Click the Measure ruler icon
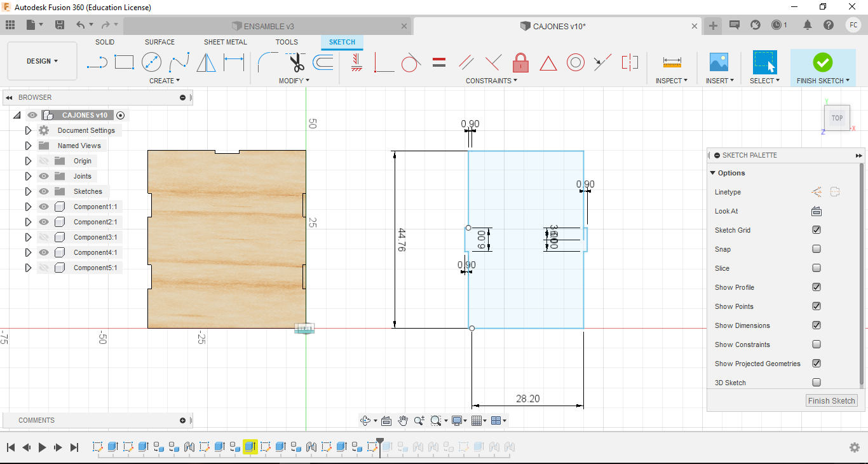The width and height of the screenshot is (868, 464). [672, 62]
